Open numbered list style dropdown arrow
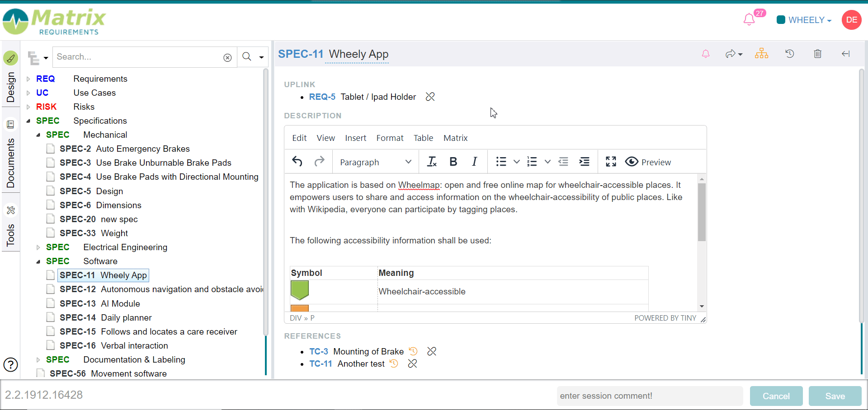 point(547,162)
